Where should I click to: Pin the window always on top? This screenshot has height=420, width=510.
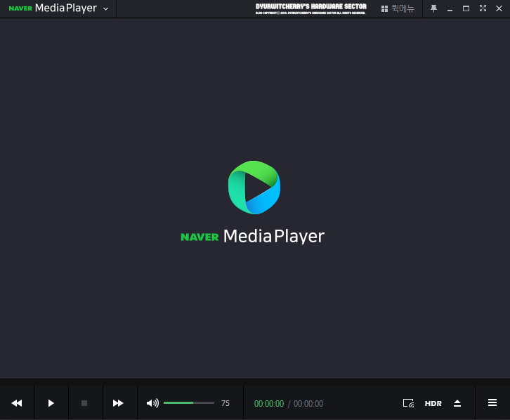click(x=433, y=8)
